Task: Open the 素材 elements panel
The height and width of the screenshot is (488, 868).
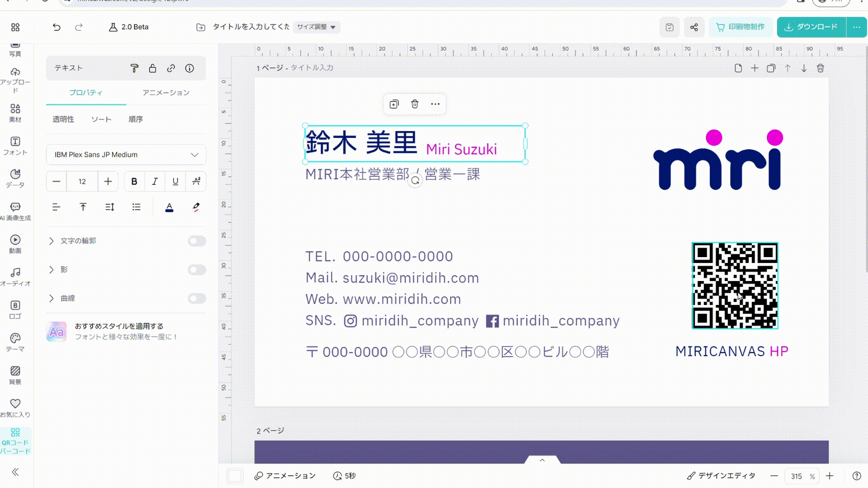Action: [15, 113]
